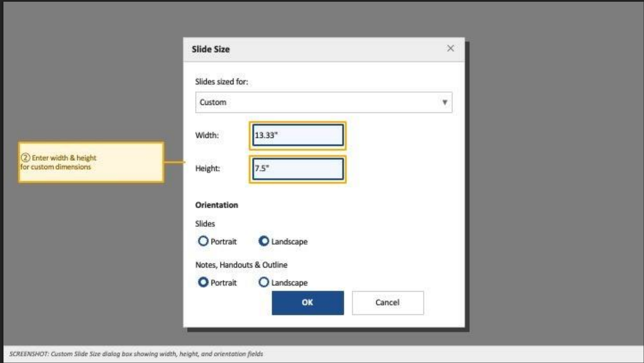Screen dimensions: 644x363
Task: Click the Height input field
Action: pyautogui.click(x=298, y=168)
